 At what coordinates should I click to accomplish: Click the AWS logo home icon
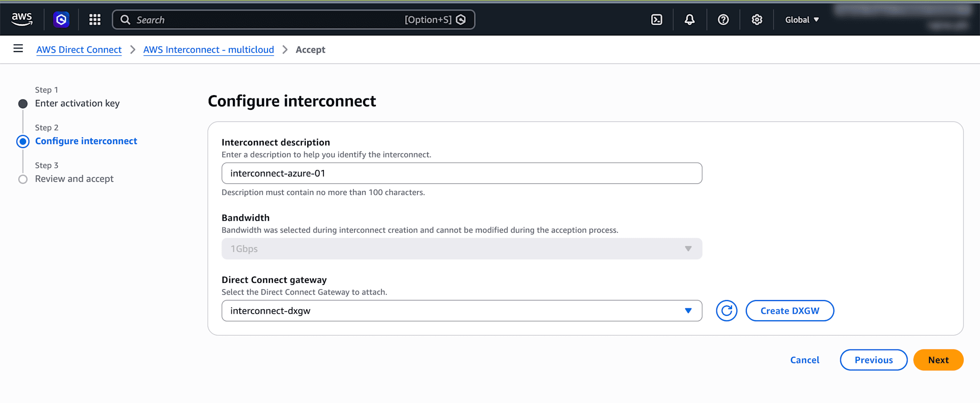click(22, 20)
